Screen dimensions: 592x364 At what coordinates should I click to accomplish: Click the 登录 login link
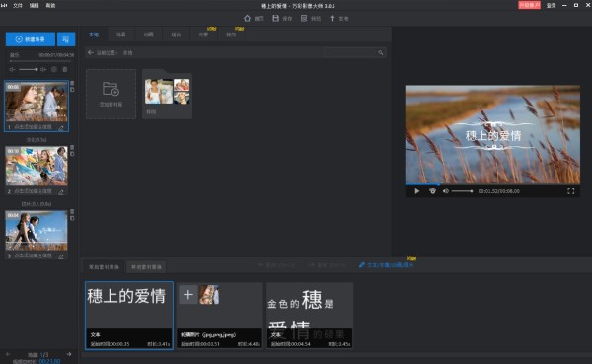tap(552, 5)
